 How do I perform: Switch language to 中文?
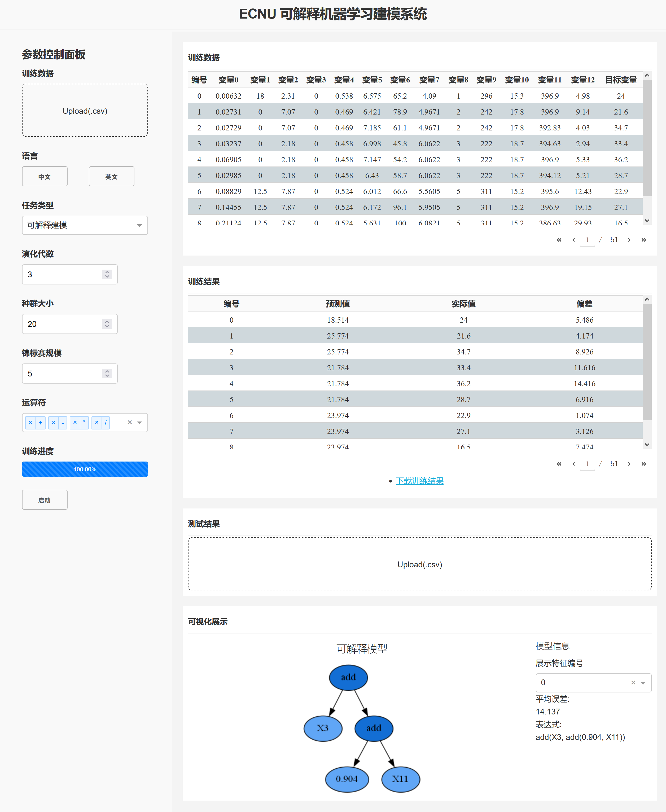pos(45,177)
